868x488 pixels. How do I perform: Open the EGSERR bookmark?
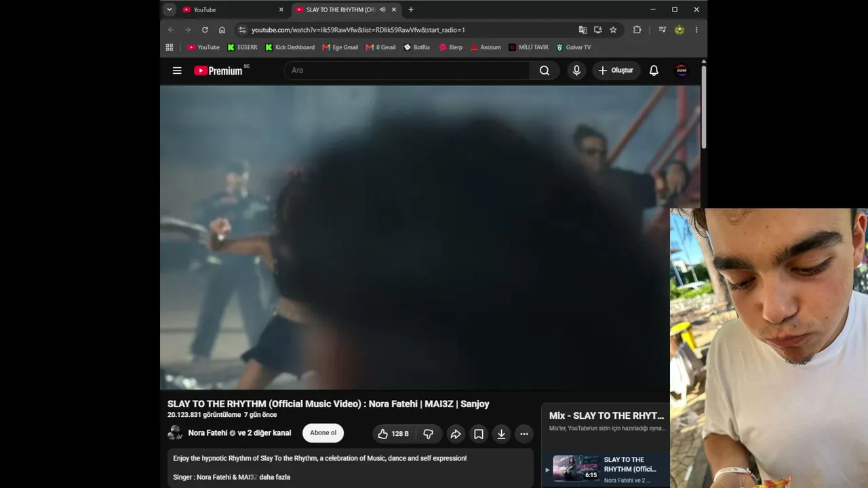242,47
